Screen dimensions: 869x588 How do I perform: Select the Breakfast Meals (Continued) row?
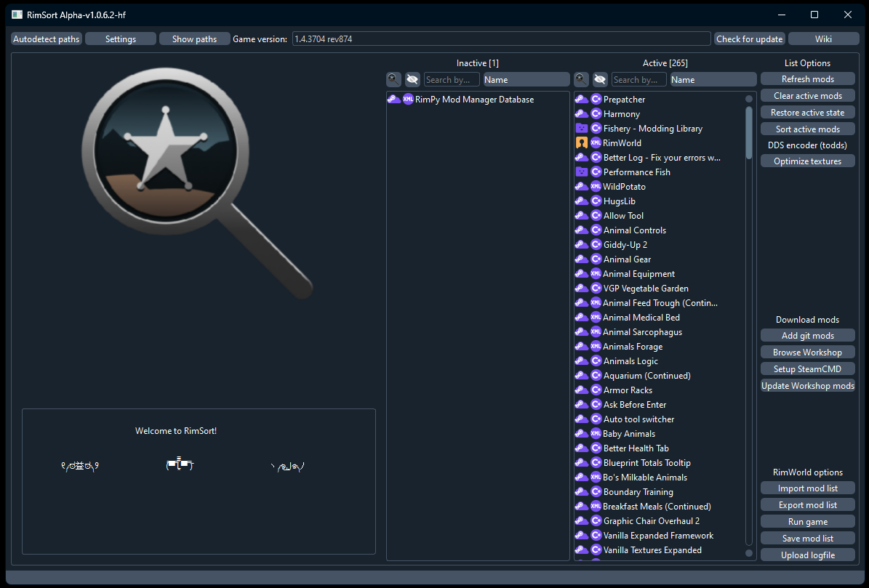click(660, 506)
